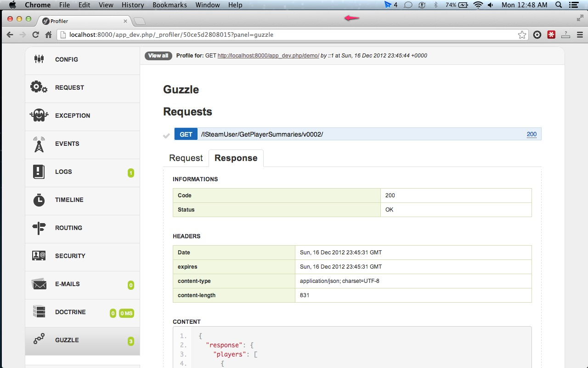
Task: Open the View menu
Action: pos(106,5)
